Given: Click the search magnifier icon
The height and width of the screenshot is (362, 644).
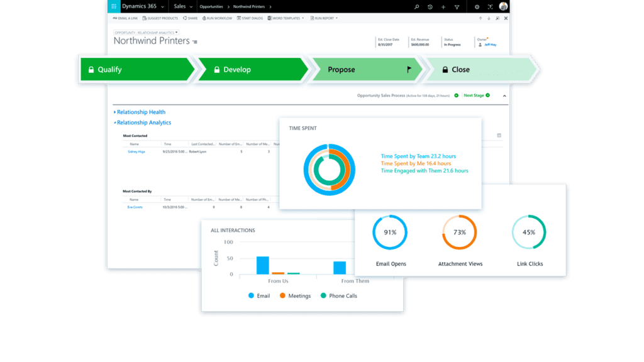Looking at the screenshot, I should click(x=416, y=7).
